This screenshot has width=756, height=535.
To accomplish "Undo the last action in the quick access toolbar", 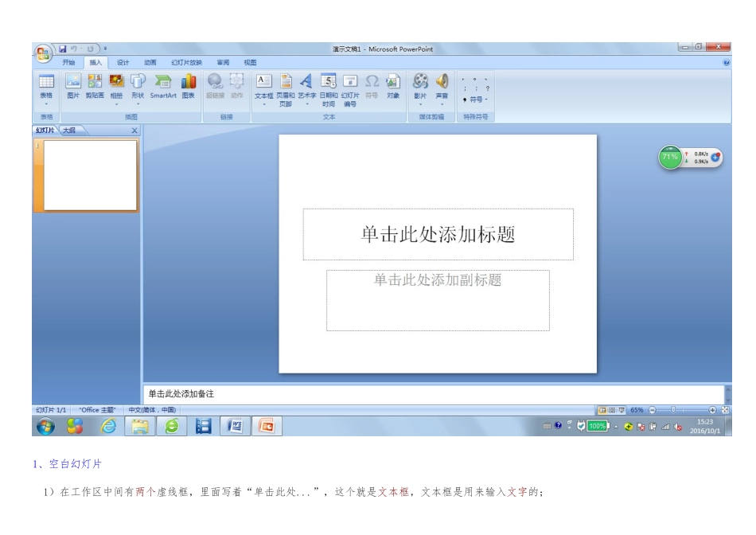I will pos(74,49).
